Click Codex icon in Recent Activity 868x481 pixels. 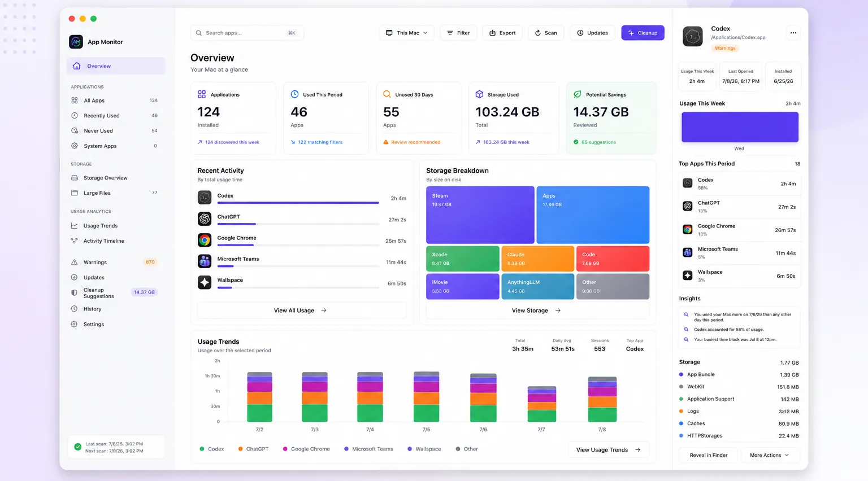pos(205,198)
